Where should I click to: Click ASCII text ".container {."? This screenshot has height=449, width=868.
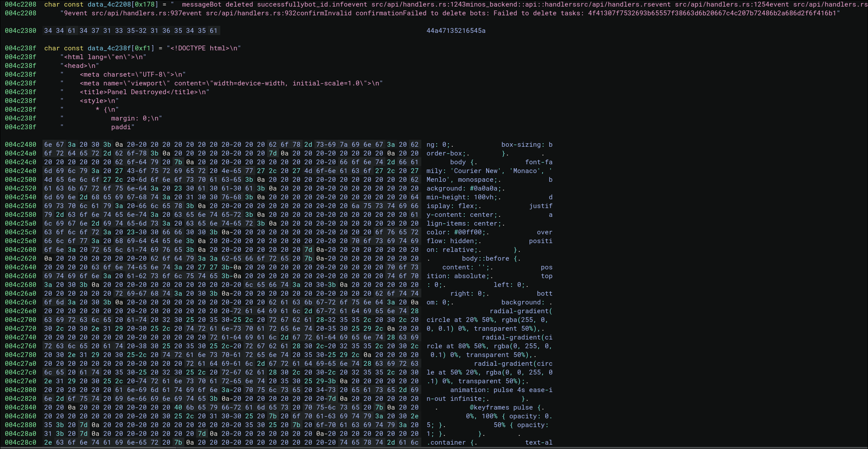[x=452, y=442]
